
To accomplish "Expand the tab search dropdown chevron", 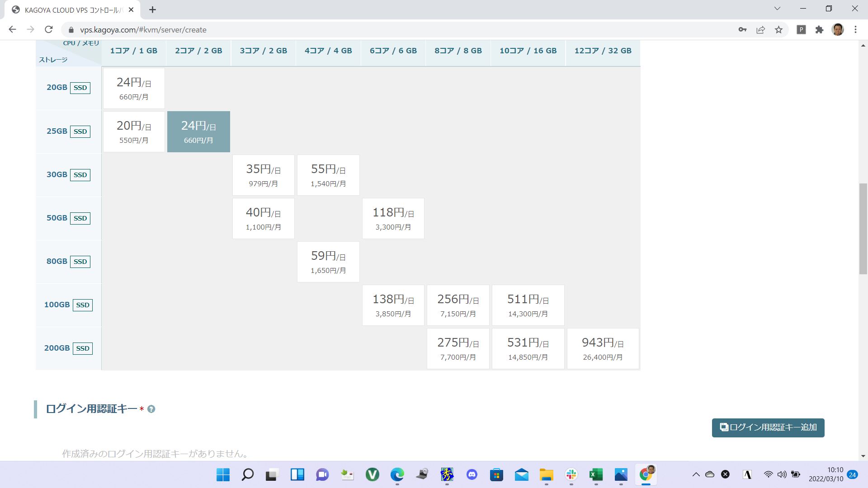I will click(x=777, y=9).
